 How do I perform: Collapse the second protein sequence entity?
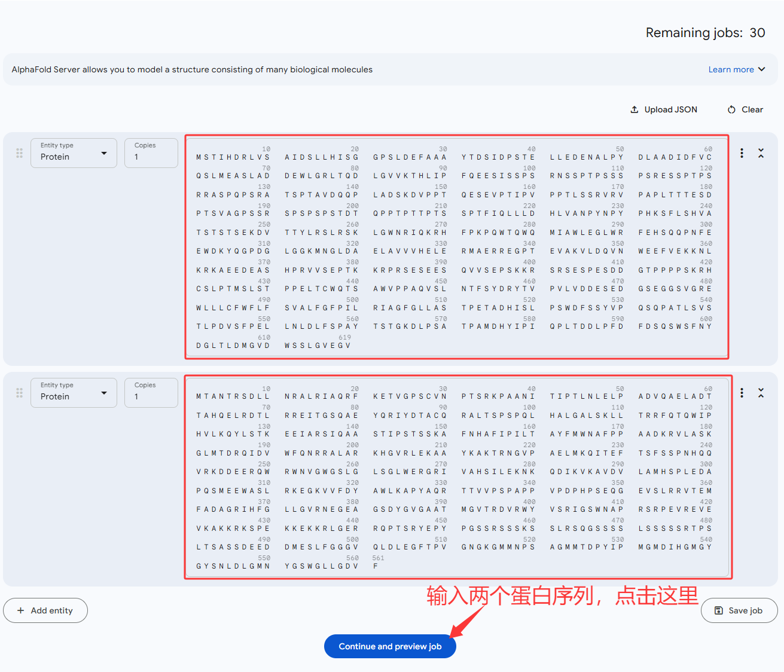coord(761,393)
